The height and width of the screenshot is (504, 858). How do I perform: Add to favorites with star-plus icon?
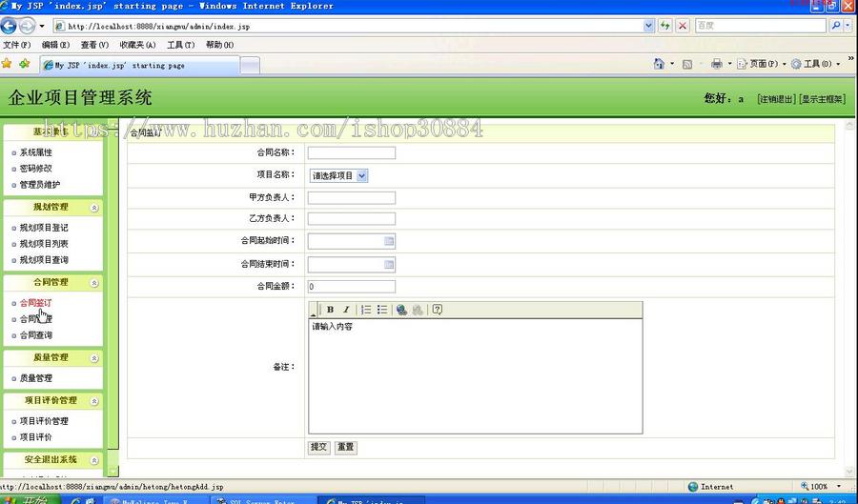pos(25,64)
